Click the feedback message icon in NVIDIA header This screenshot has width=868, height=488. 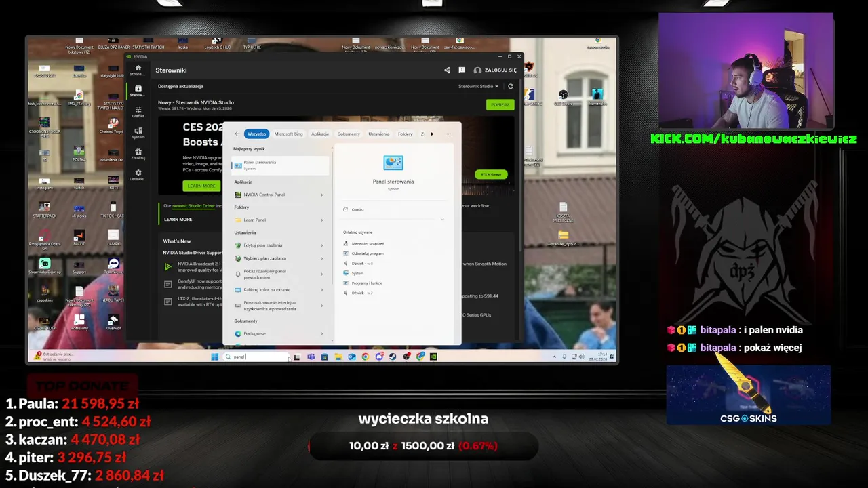pos(462,70)
